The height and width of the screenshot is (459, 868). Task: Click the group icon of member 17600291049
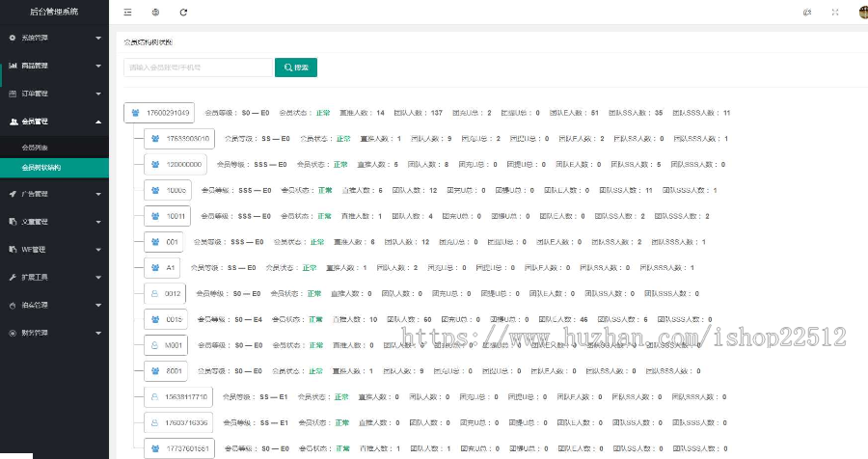pos(136,113)
